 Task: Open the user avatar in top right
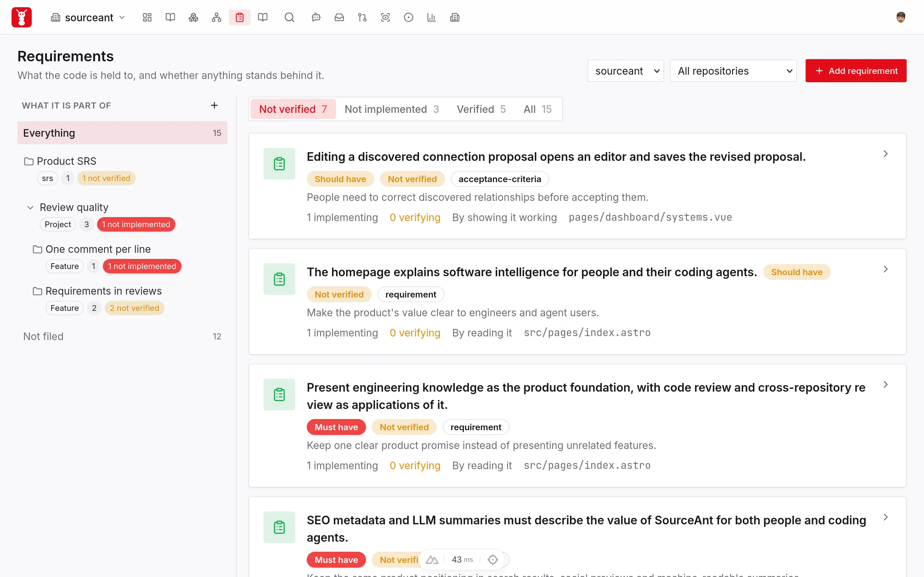tap(901, 18)
